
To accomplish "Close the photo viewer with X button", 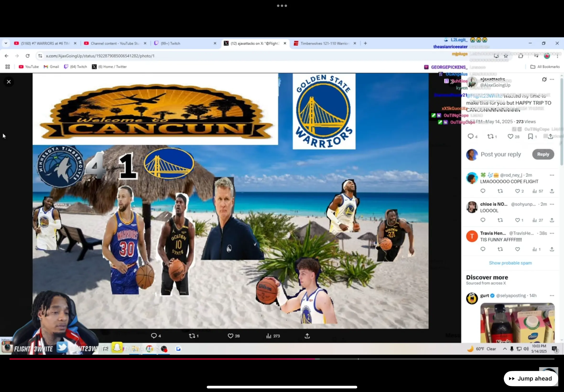I will (9, 82).
